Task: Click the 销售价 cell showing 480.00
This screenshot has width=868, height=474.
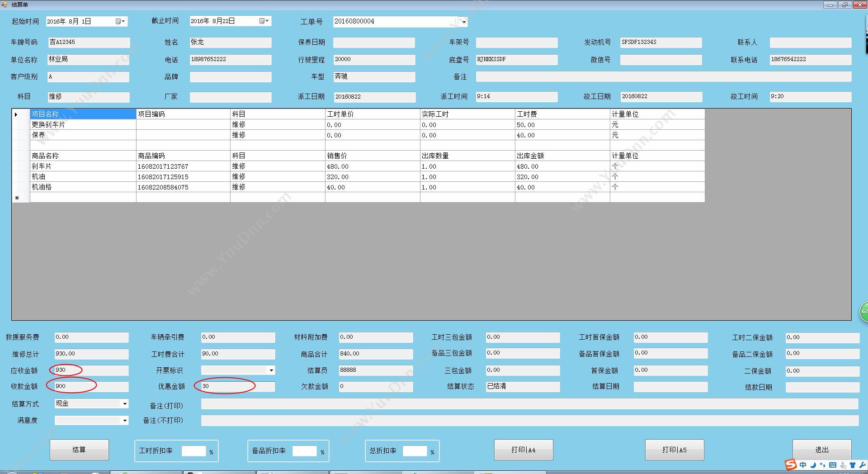Action: point(373,166)
